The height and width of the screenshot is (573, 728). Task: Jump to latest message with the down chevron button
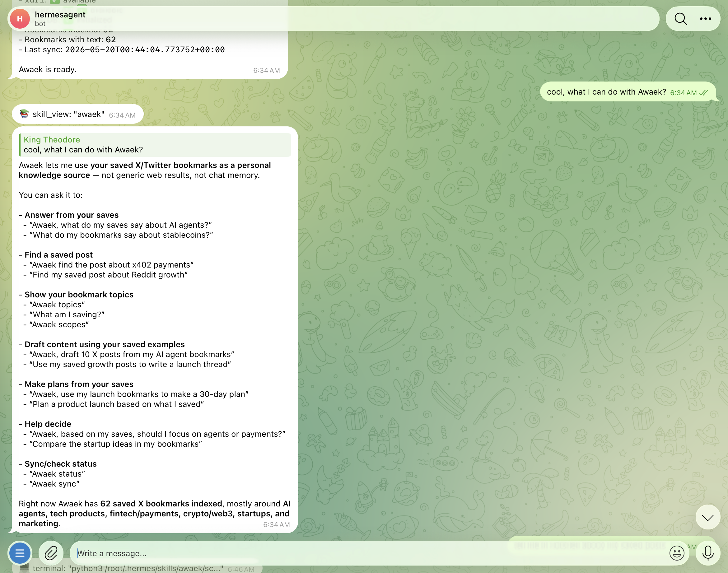coord(708,517)
